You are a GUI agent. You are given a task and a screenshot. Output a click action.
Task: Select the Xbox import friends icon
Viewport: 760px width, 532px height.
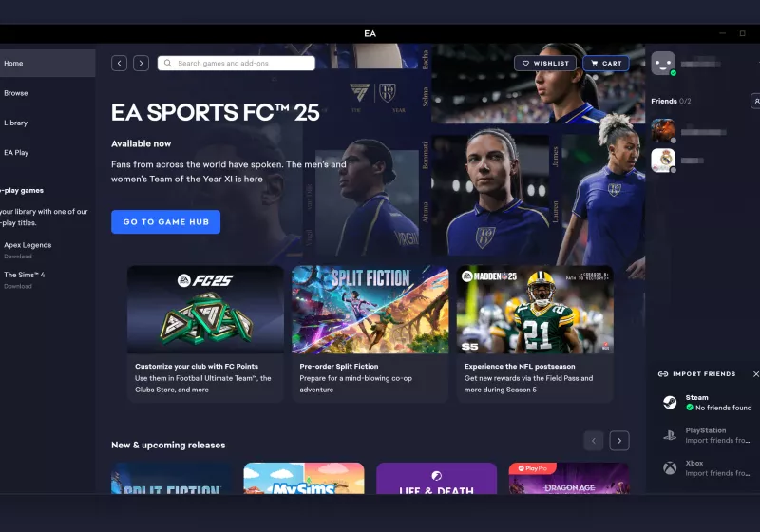(x=670, y=468)
